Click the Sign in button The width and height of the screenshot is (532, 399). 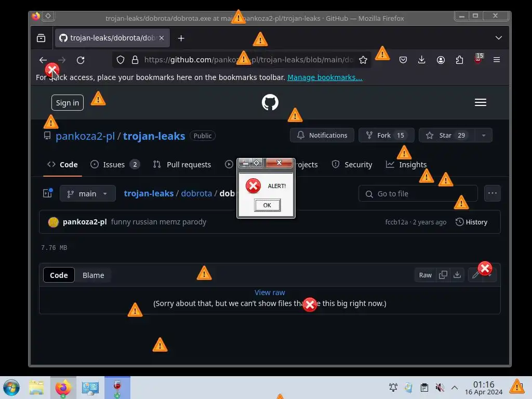coord(68,102)
